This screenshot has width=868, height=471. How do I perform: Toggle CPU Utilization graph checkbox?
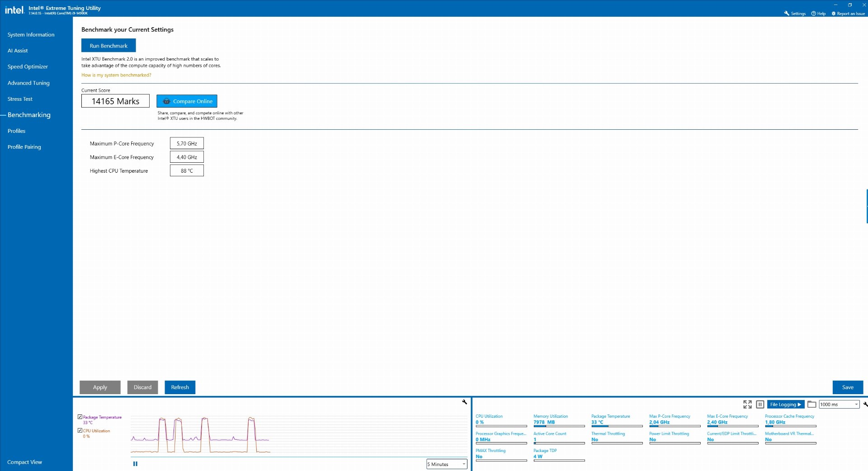pos(80,430)
